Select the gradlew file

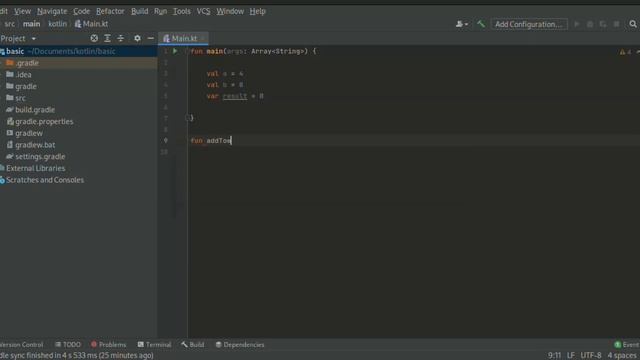tap(78, 133)
